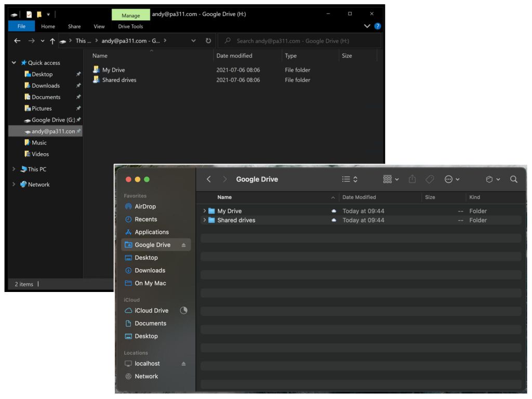Click the green Manage button in Explorer

[x=130, y=15]
